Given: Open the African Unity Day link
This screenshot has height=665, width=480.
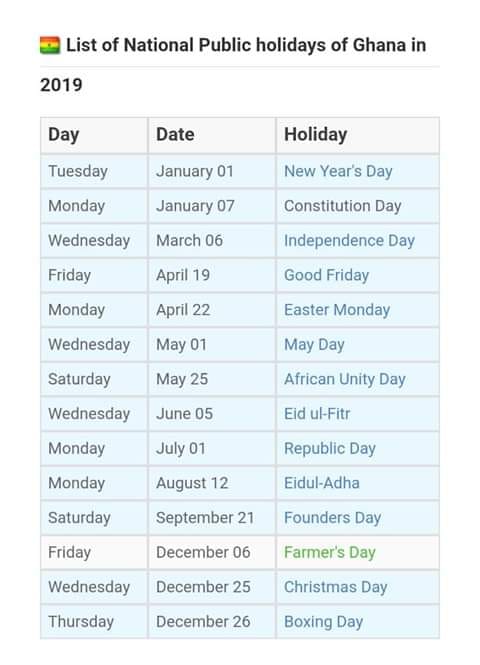Looking at the screenshot, I should point(345,379).
